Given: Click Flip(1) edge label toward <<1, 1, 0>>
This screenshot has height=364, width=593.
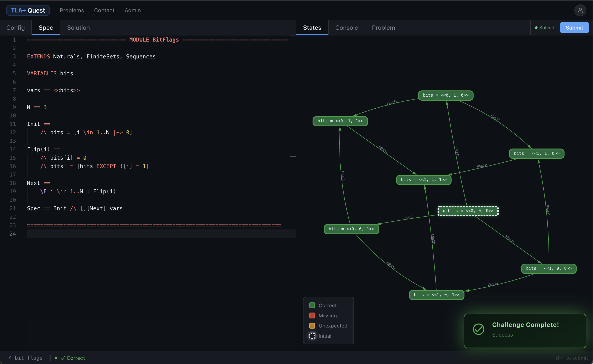Looking at the screenshot, I should 495,118.
